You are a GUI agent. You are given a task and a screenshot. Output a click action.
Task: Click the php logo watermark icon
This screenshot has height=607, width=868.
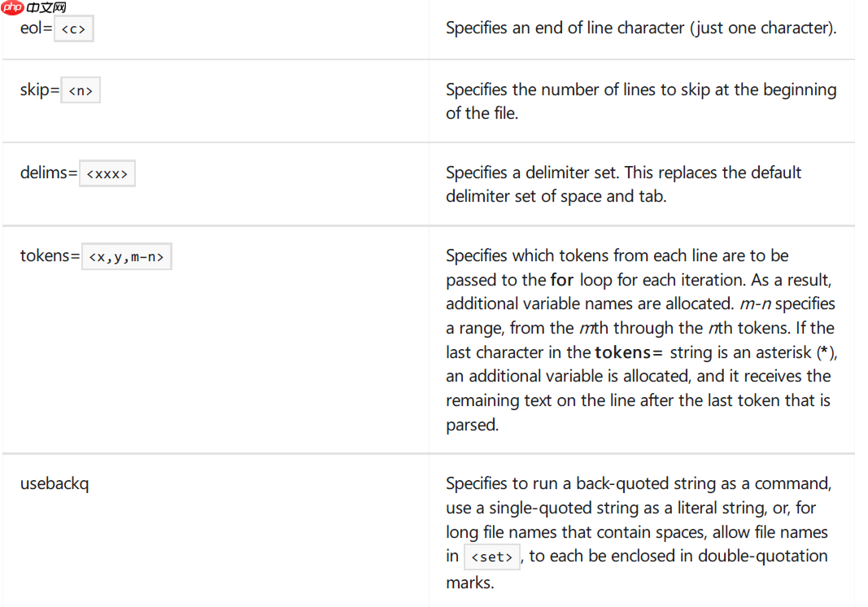pyautogui.click(x=12, y=7)
